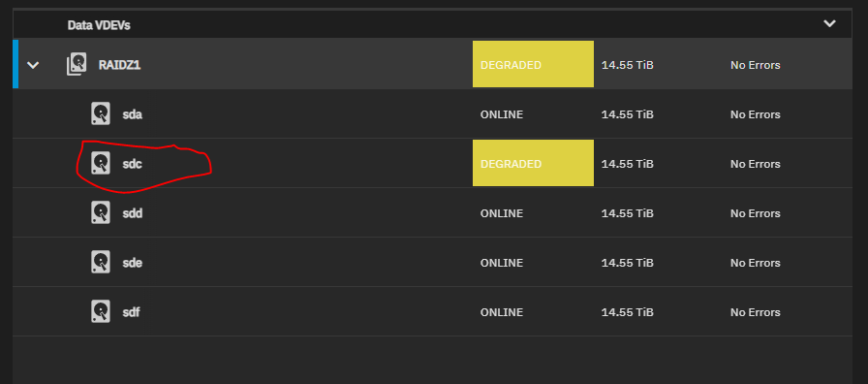Collapse the Data VDEVs section chevron
The height and width of the screenshot is (384, 868).
pyautogui.click(x=829, y=24)
